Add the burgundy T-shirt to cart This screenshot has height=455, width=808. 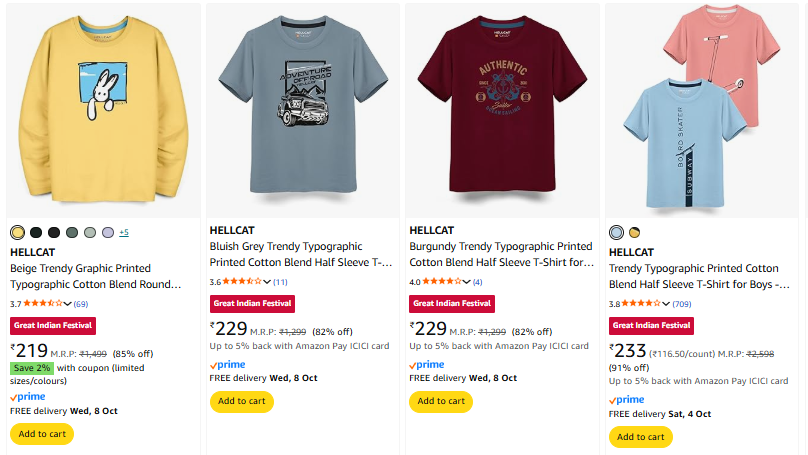441,401
